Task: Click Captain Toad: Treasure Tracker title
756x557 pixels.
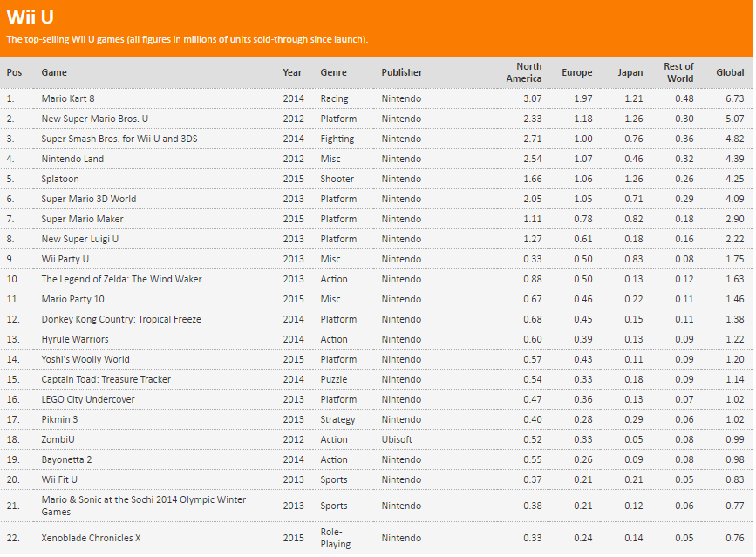Action: pos(106,380)
